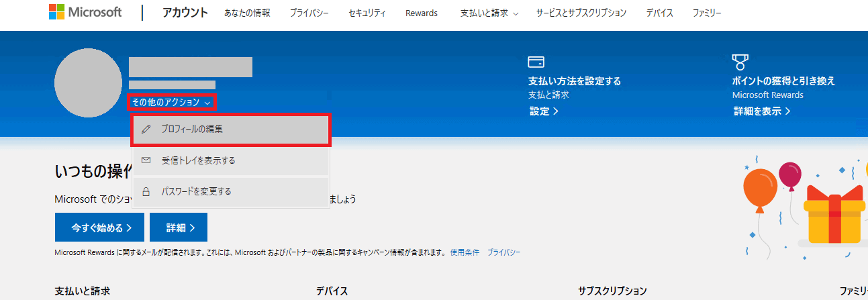Collapse the その他のアクション dropdown
This screenshot has height=300, width=868.
click(x=171, y=103)
